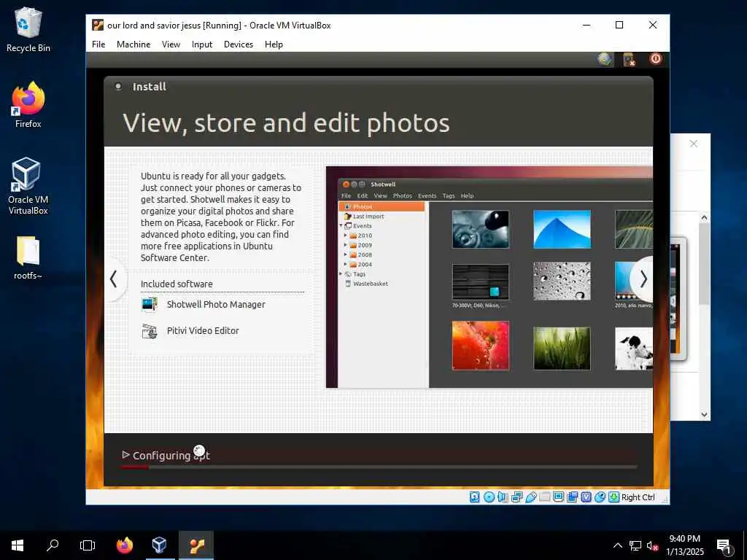Click the Pitivi Video Editor icon
Viewport: 747px width, 560px height.
pyautogui.click(x=150, y=330)
